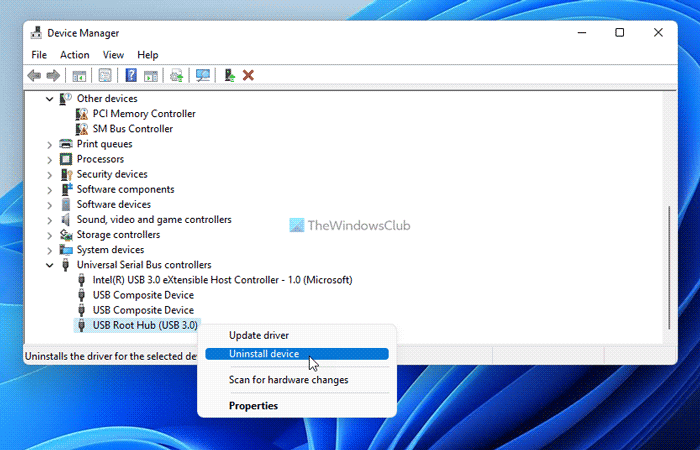Select Intel(R) USB 3.0 eXtensible Host Controller
This screenshot has width=700, height=450.
pyautogui.click(x=222, y=280)
